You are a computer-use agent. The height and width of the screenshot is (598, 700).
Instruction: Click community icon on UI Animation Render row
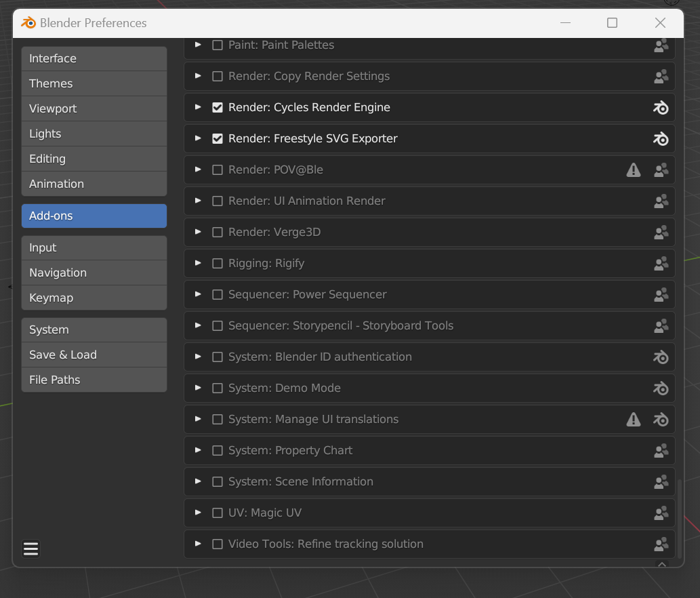661,201
